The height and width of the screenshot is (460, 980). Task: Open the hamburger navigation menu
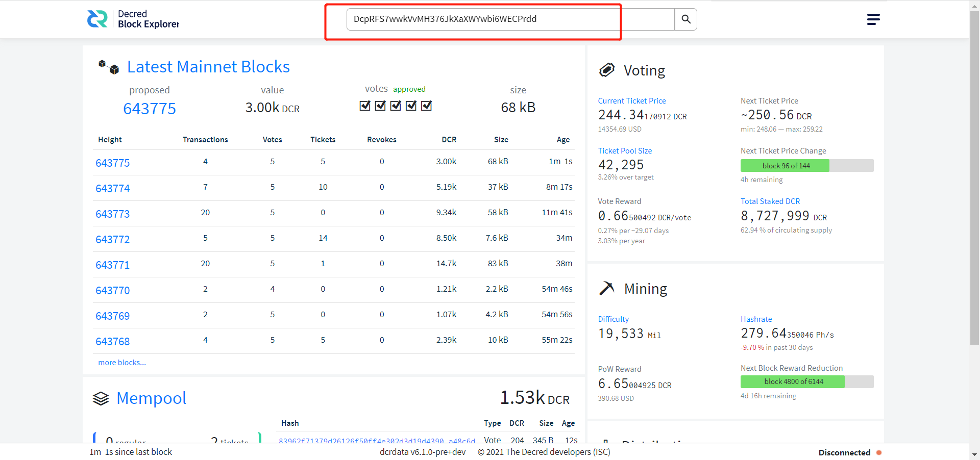tap(873, 19)
